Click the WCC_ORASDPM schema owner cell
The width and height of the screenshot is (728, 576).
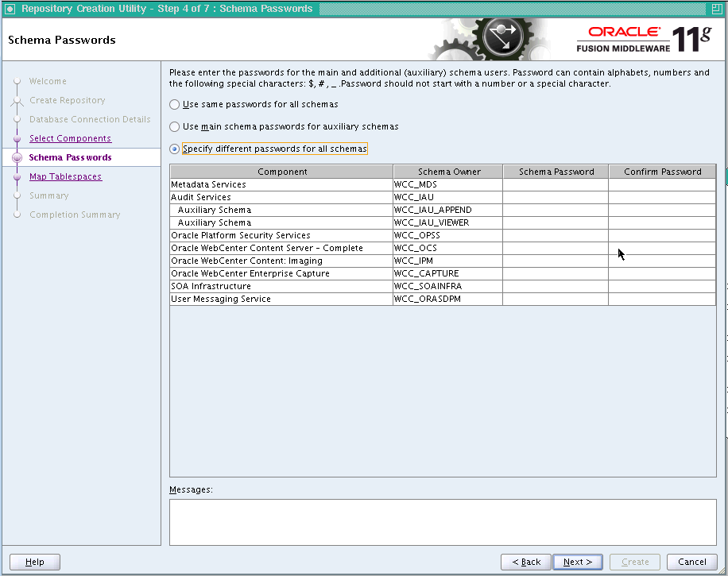coord(447,299)
